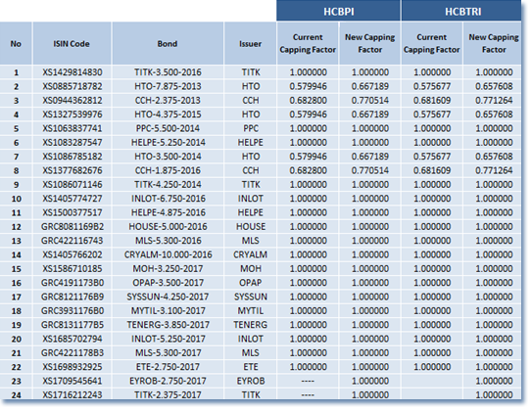Click ISIN code XS1500377517
This screenshot has height=412, width=532.
tap(73, 212)
